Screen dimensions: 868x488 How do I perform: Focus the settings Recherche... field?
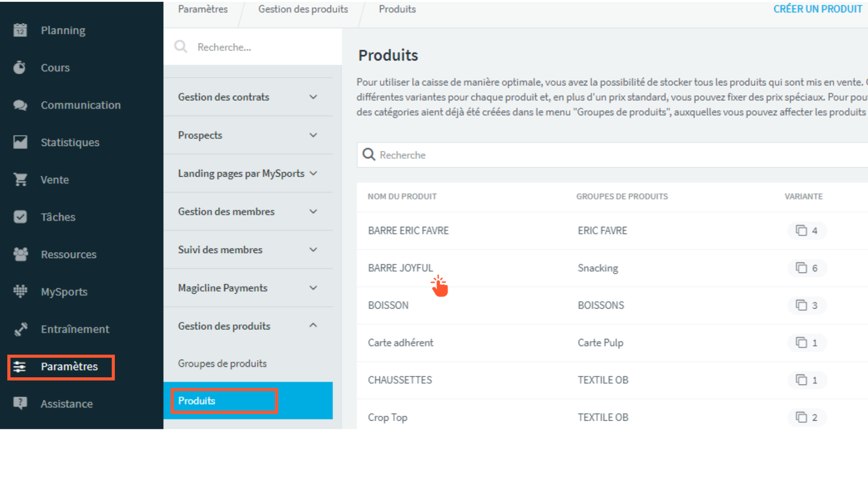click(x=253, y=47)
